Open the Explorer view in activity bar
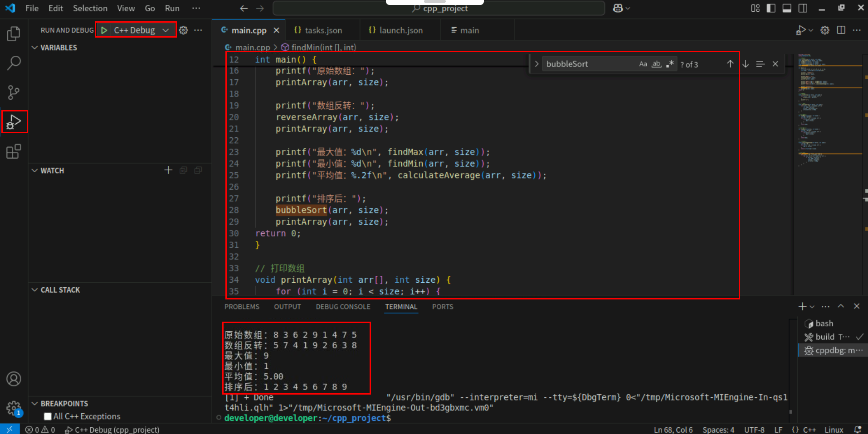868x434 pixels. point(14,34)
